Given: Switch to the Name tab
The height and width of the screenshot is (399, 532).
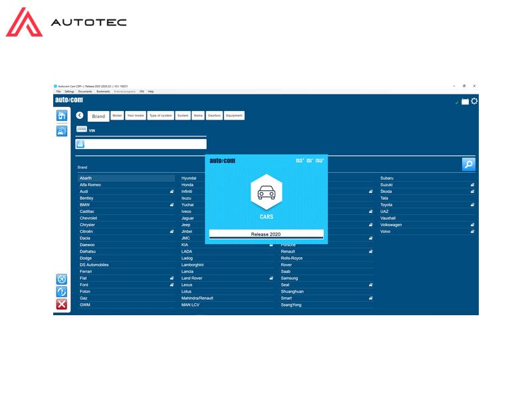Looking at the screenshot, I should tap(198, 115).
